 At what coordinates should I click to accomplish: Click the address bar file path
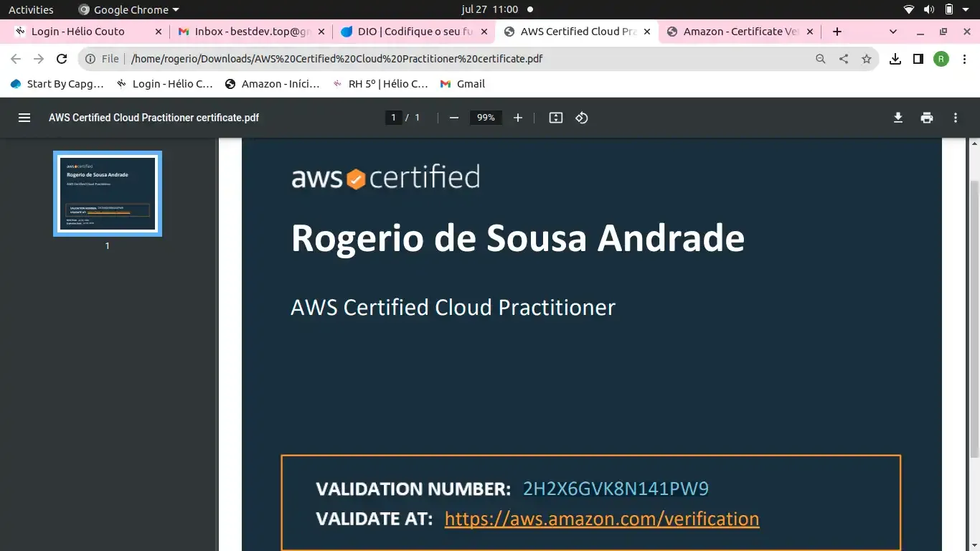337,59
